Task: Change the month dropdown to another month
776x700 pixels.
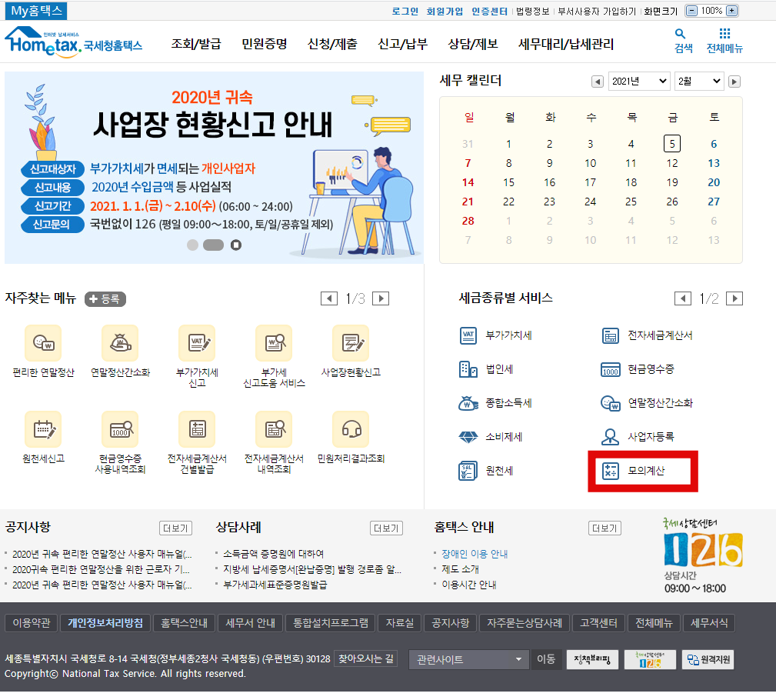Action: 698,81
